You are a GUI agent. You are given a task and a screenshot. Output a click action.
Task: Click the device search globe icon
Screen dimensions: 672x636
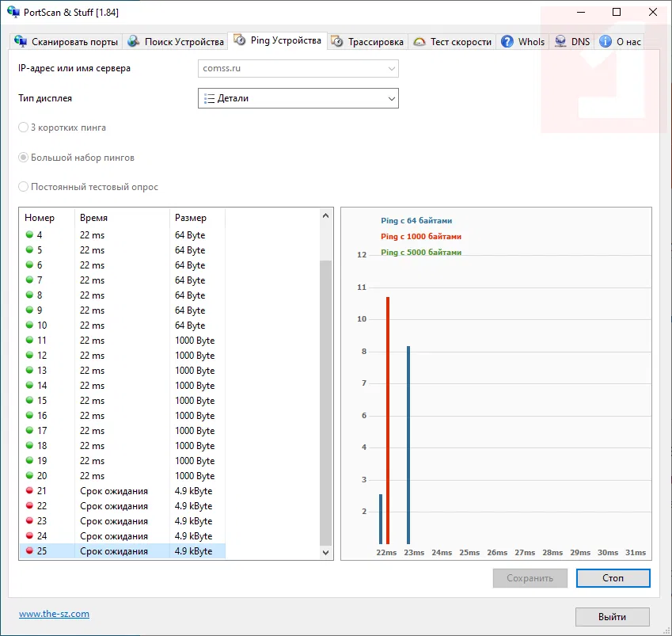pos(133,41)
